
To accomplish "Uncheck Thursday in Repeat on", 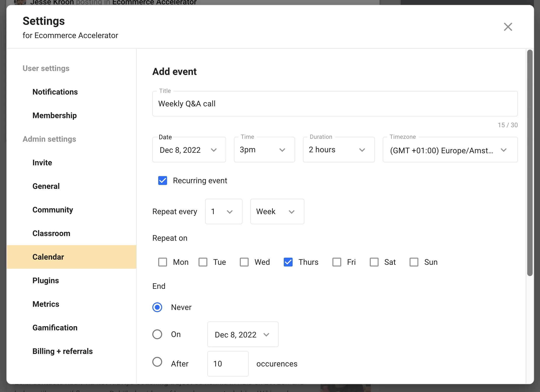I will tap(288, 262).
